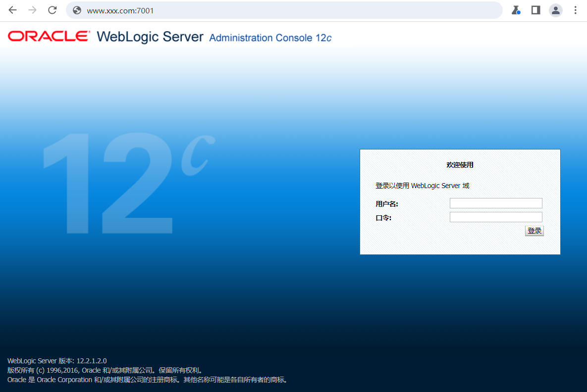Image resolution: width=587 pixels, height=392 pixels.
Task: Open the Chrome three-dot menu
Action: [575, 10]
